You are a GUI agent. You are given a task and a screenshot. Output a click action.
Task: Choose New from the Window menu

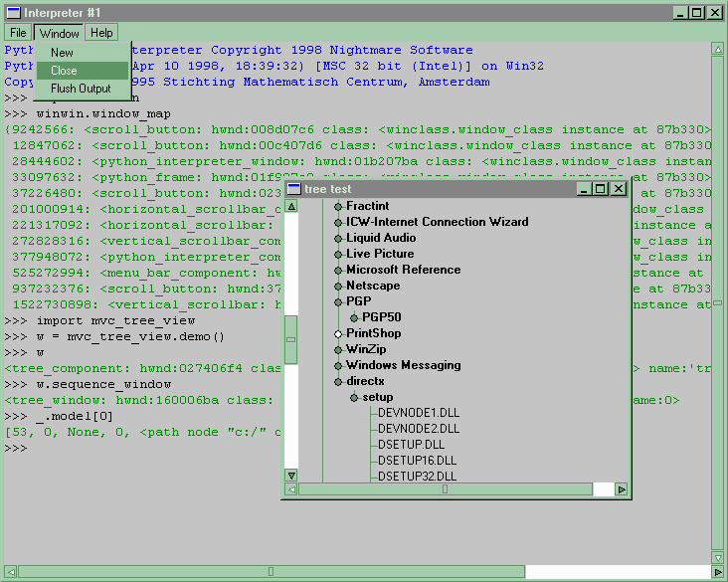(62, 53)
